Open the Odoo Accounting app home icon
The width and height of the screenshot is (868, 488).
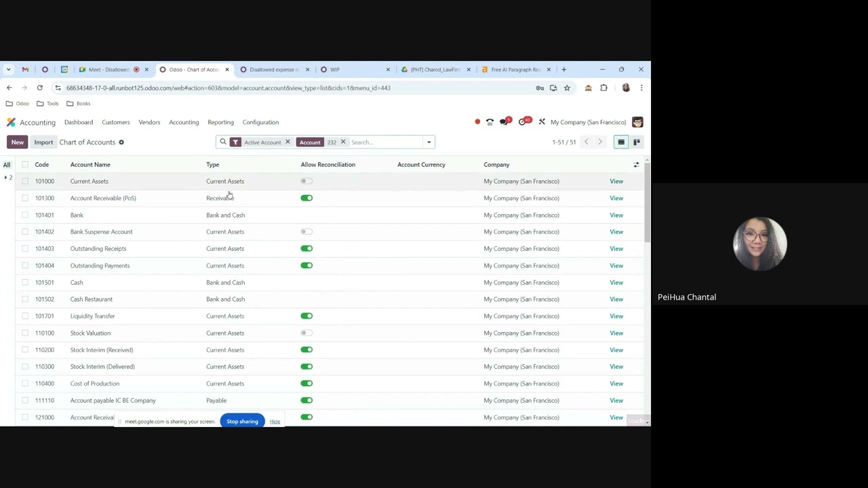11,122
